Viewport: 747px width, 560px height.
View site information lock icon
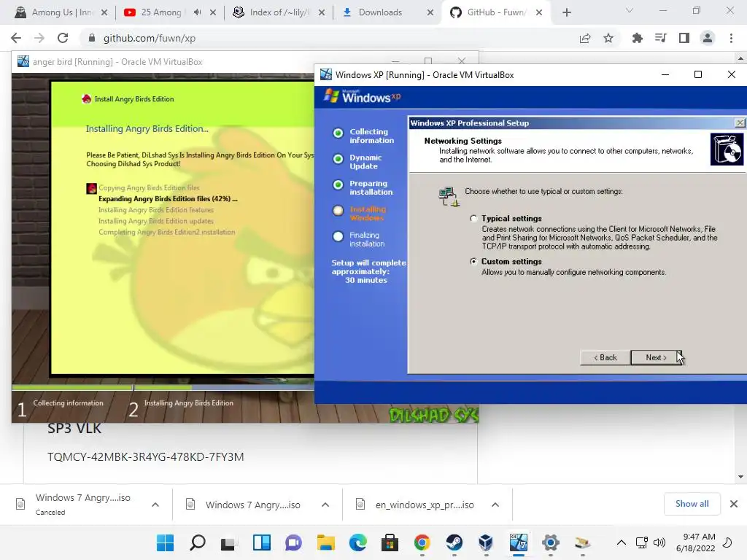(x=92, y=38)
